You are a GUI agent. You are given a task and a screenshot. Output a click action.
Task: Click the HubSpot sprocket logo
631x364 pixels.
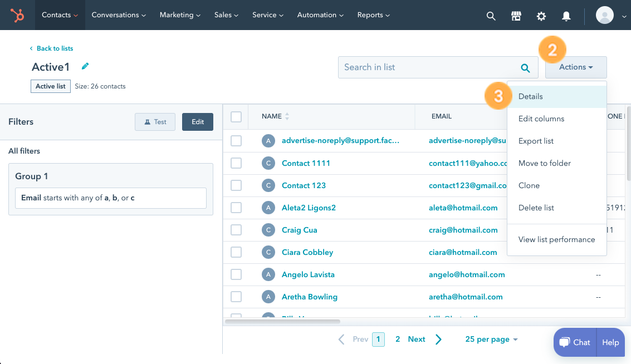[17, 15]
